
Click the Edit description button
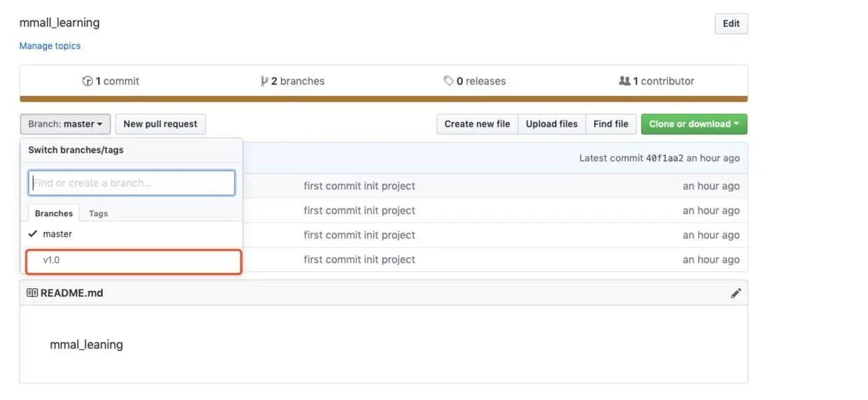point(731,24)
